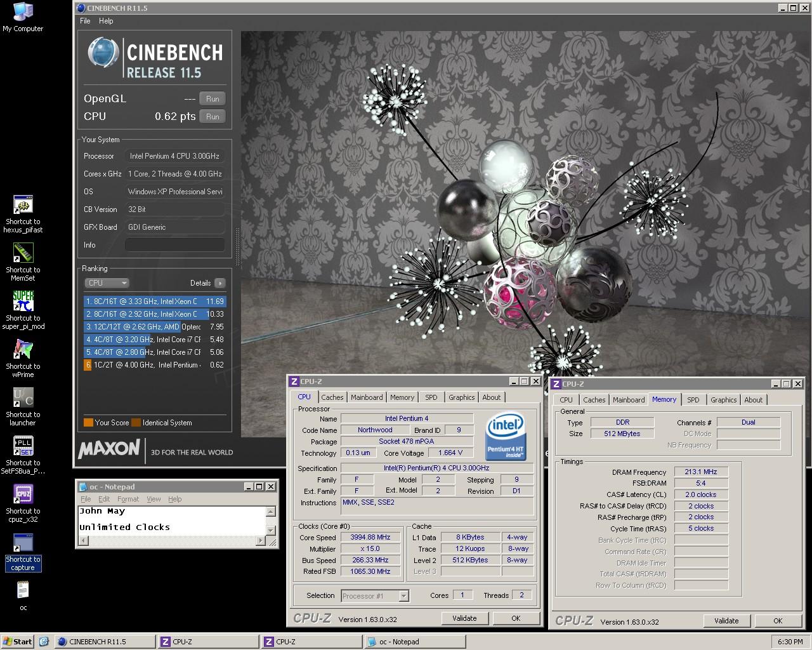Viewport: 812px width, 650px height.
Task: Select 8C/16T @ 3.33 GHz ranking row
Action: pyautogui.click(x=155, y=302)
